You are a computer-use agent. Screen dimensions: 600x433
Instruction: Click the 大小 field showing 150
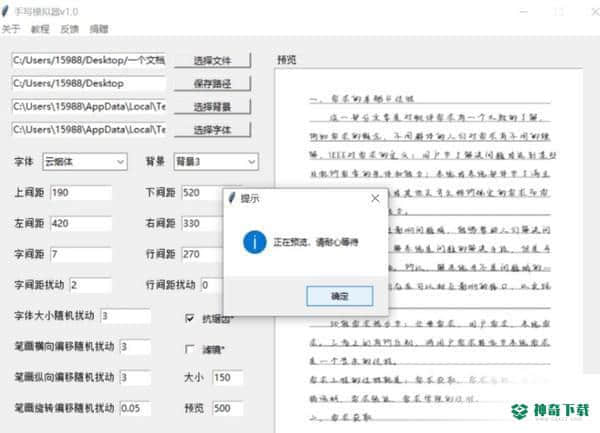click(x=228, y=378)
